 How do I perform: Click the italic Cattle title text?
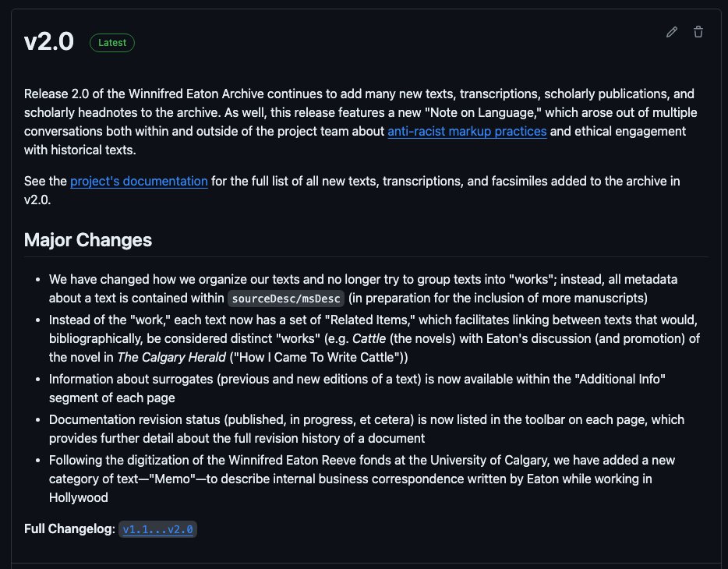pyautogui.click(x=369, y=339)
